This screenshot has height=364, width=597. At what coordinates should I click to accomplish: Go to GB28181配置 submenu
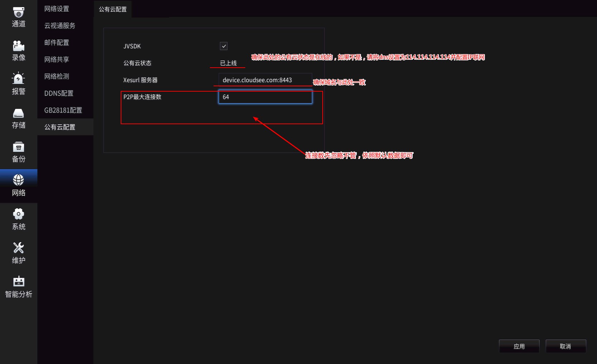click(65, 110)
